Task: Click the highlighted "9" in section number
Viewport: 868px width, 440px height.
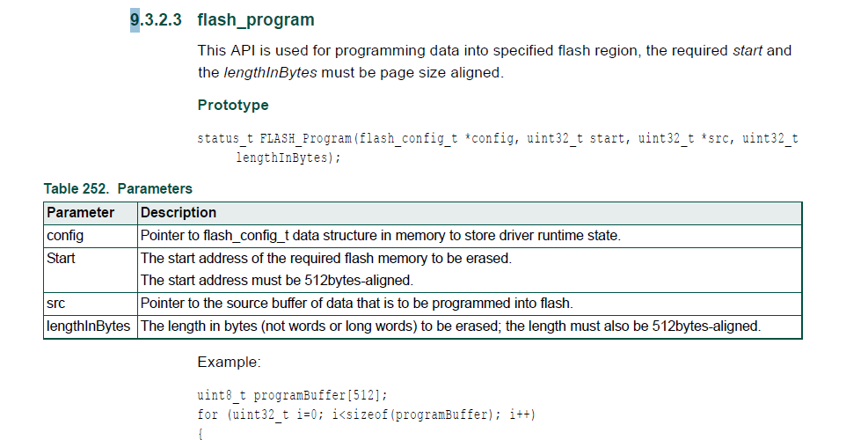Action: pos(135,19)
